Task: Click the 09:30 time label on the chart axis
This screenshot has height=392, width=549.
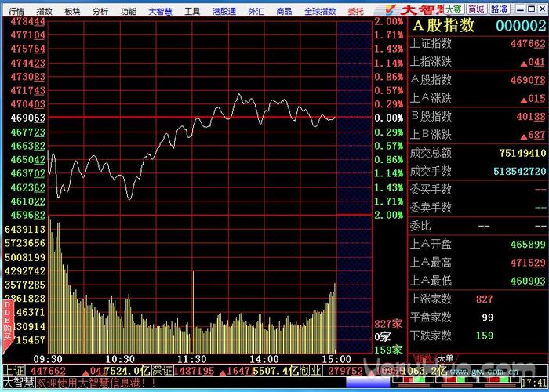Action: tap(48, 359)
